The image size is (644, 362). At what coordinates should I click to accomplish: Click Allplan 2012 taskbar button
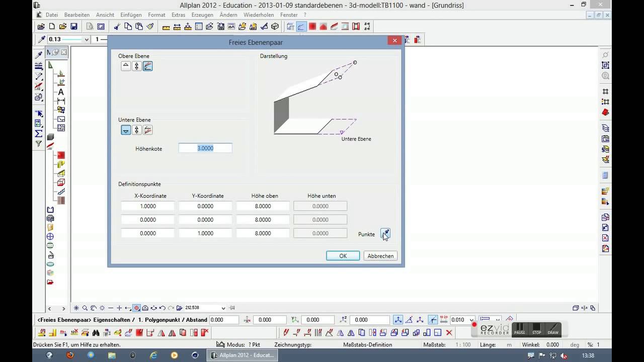(x=243, y=355)
